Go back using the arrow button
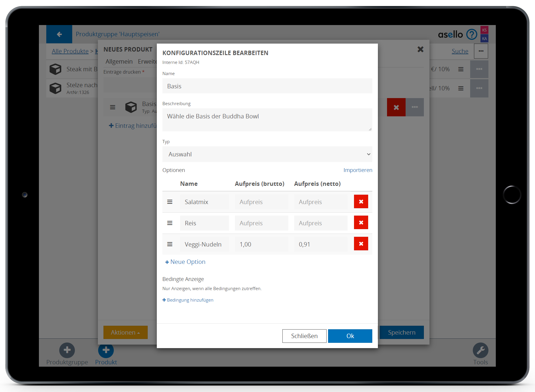535x392 pixels. pyautogui.click(x=59, y=34)
